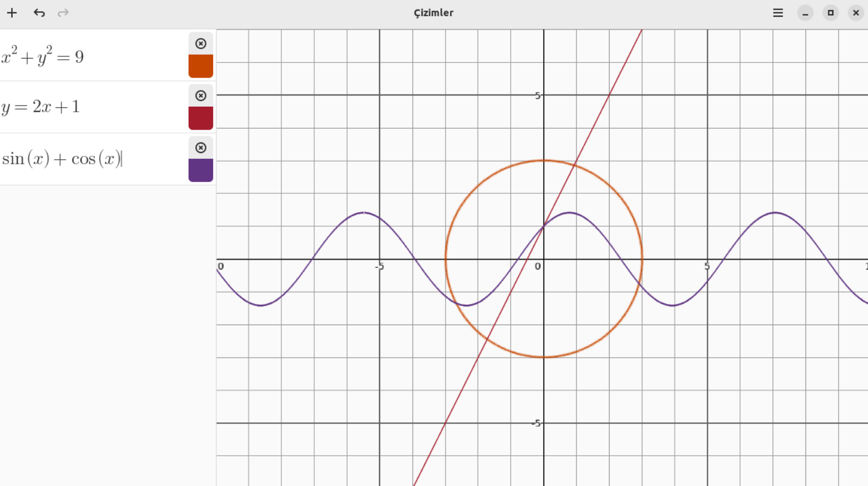The image size is (868, 486).
Task: Click the -5 label on the horizontal axis
Action: (380, 266)
